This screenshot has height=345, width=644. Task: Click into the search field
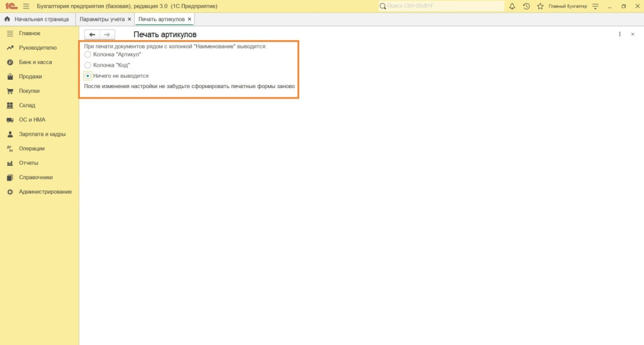click(443, 6)
